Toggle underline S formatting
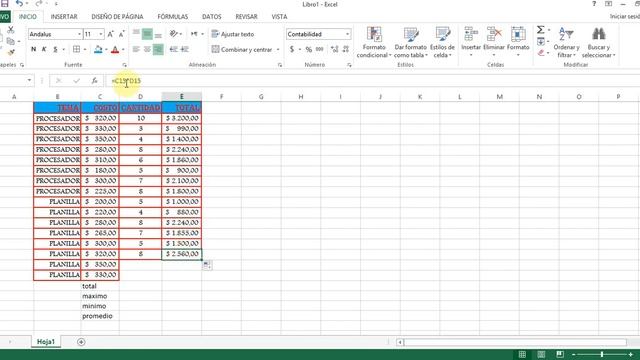 55,49
